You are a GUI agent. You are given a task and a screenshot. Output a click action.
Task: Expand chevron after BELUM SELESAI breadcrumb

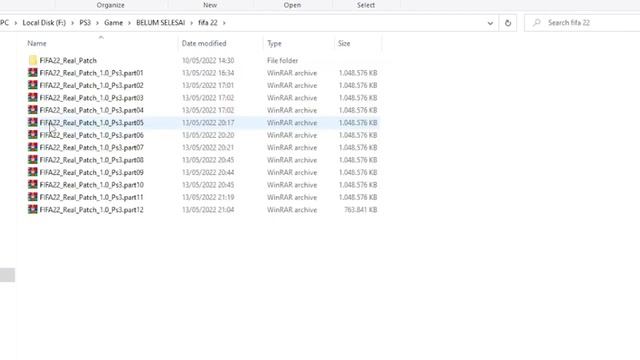point(192,23)
